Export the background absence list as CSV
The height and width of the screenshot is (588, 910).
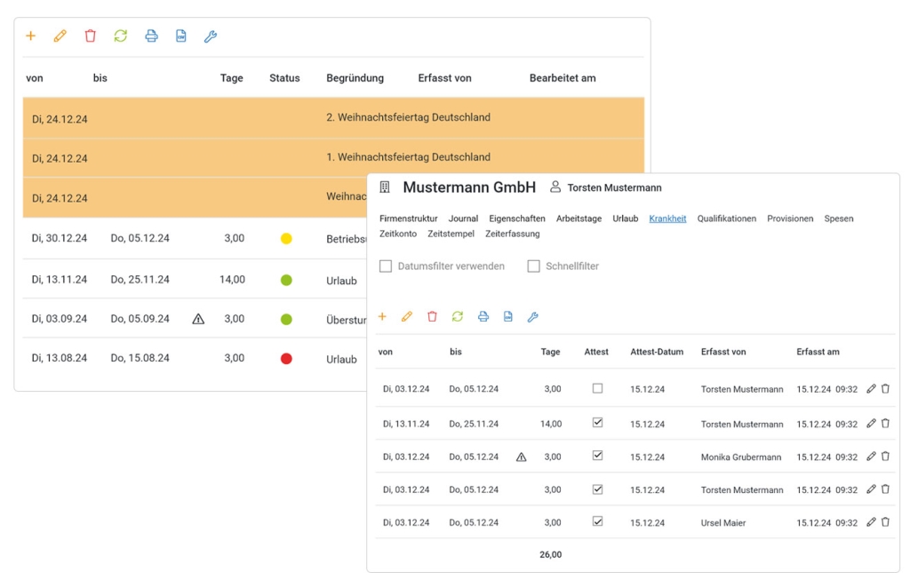click(x=181, y=36)
